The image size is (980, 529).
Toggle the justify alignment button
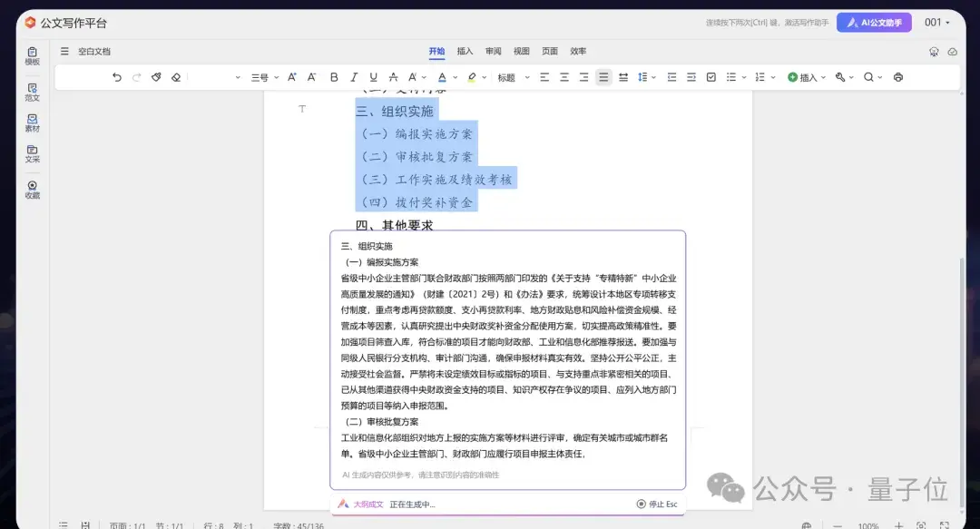(x=603, y=77)
